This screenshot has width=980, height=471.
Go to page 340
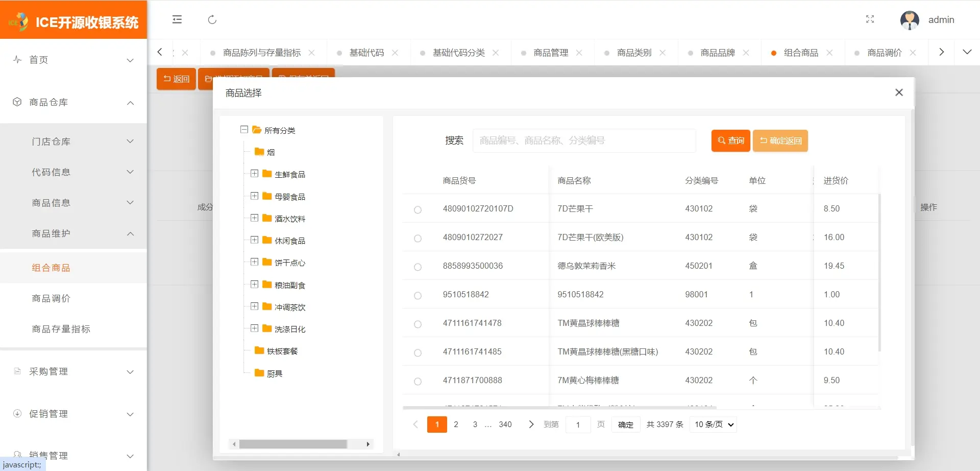pos(505,425)
